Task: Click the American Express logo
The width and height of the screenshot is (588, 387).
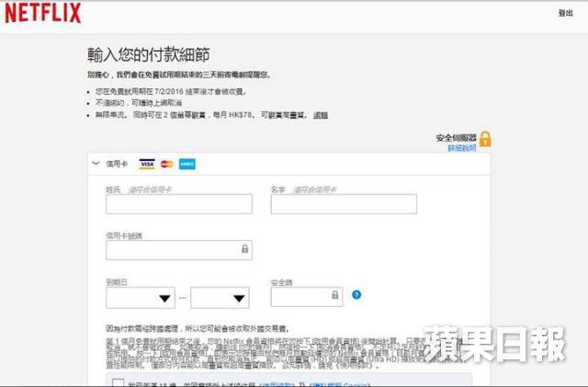Action: tap(187, 164)
